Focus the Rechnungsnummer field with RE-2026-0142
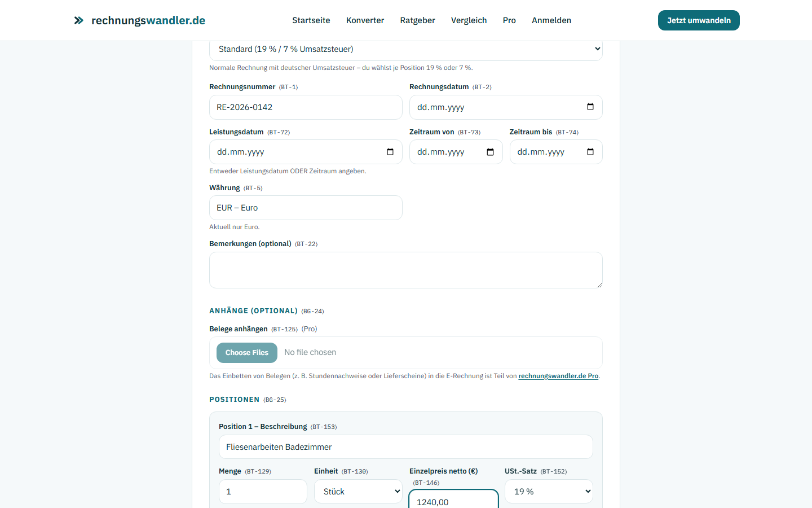 point(306,107)
